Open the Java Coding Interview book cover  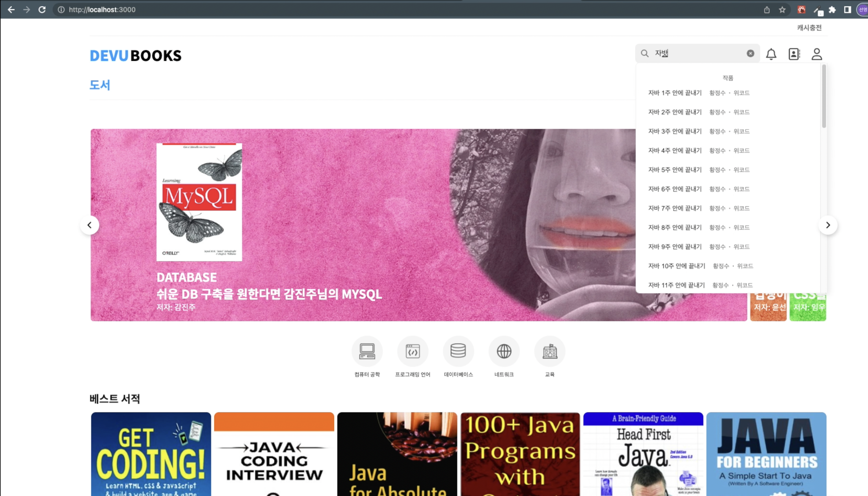point(274,454)
